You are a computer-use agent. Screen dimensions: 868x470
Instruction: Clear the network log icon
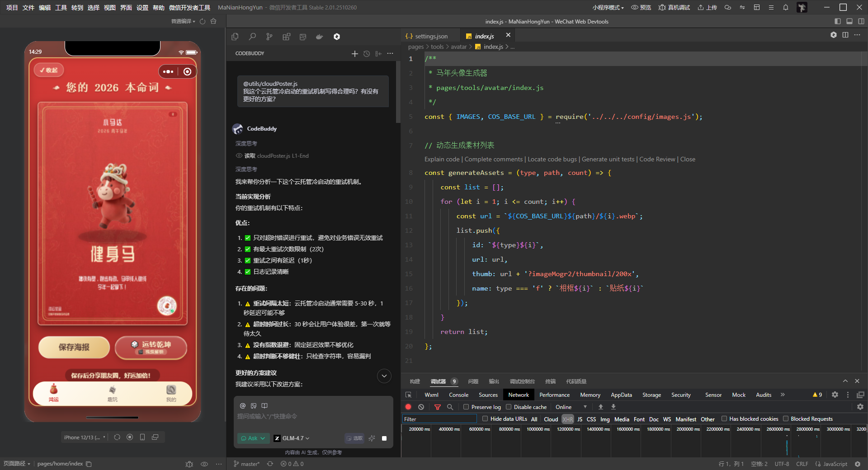[x=421, y=407]
